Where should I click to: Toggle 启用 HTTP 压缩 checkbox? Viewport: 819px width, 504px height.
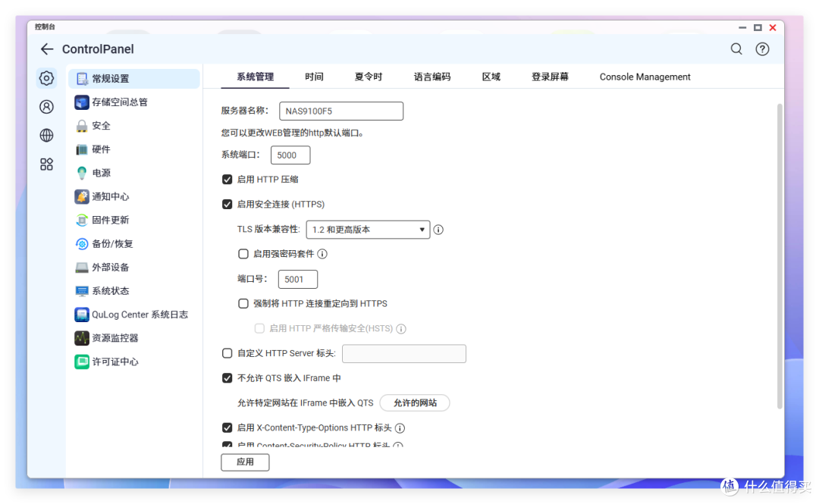click(227, 180)
